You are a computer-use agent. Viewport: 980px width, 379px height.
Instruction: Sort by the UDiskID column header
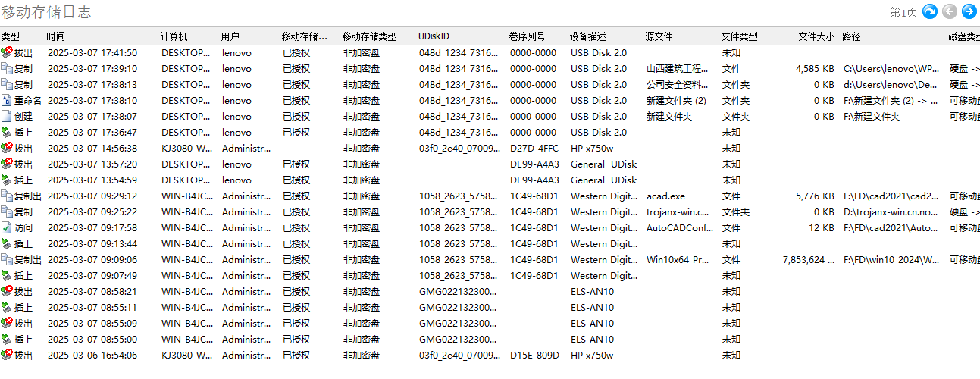tap(434, 36)
